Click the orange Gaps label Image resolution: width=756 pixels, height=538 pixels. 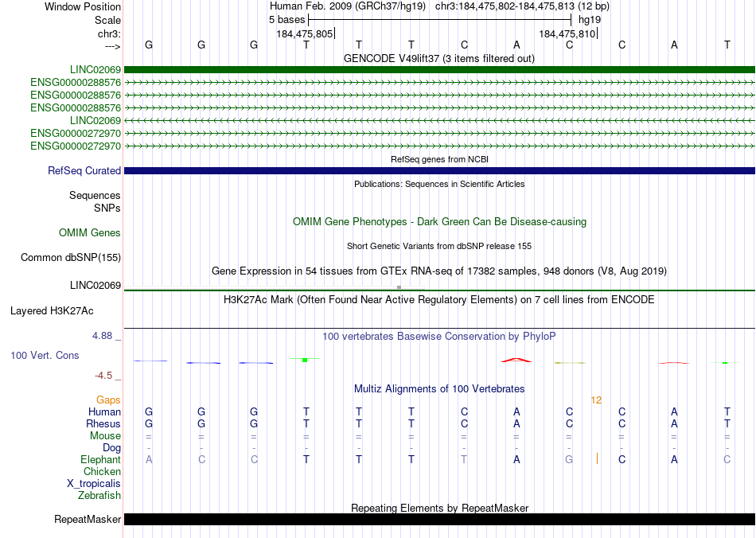[108, 400]
